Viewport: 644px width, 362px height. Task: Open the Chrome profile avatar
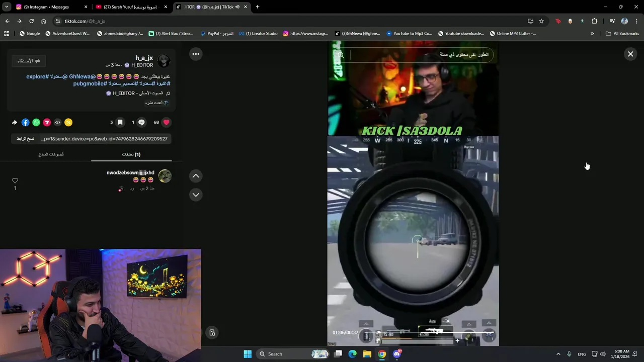pos(624,21)
